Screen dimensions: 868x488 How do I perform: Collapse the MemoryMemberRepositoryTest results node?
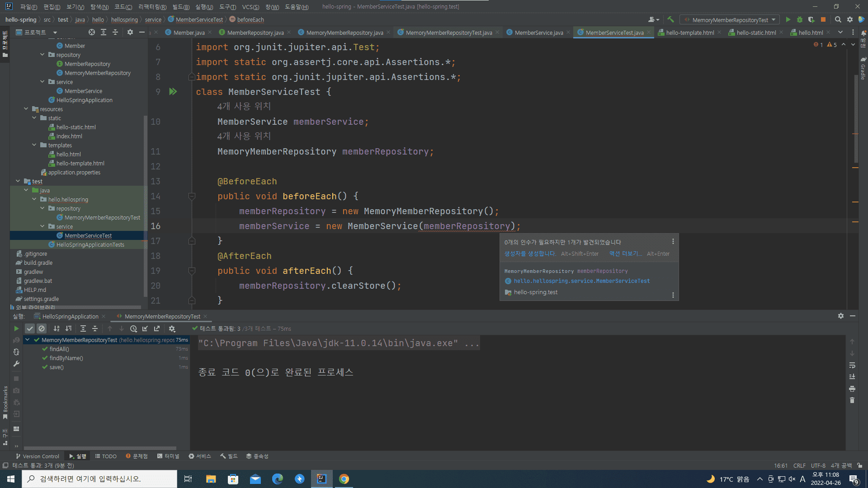coord(28,340)
